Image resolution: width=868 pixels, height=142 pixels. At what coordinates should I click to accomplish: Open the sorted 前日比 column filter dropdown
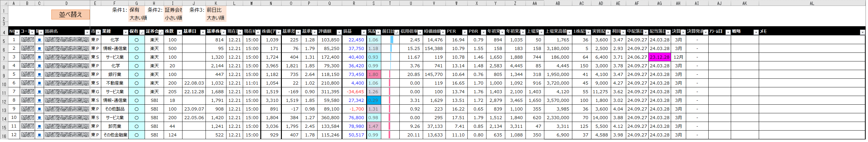pyautogui.click(x=397, y=32)
